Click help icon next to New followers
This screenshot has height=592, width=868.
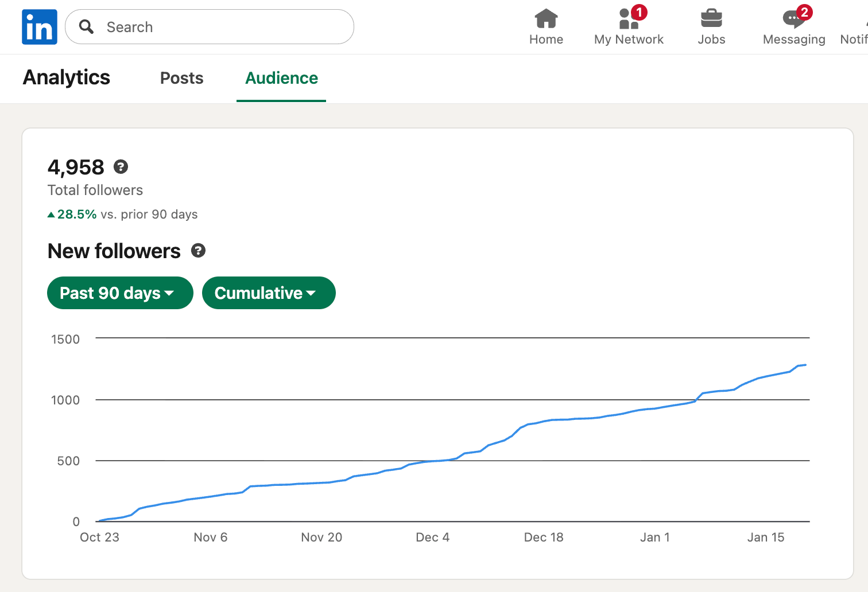[x=198, y=251]
